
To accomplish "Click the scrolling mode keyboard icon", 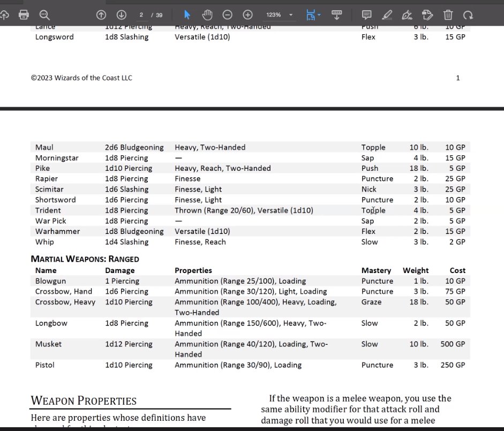I will point(337,14).
